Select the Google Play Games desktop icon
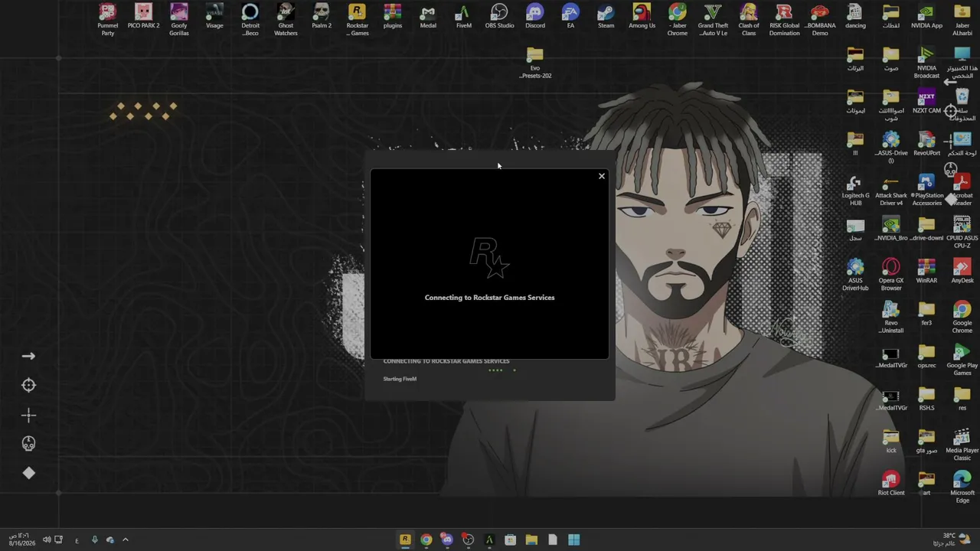Screen dimensions: 980x551 [x=962, y=360]
